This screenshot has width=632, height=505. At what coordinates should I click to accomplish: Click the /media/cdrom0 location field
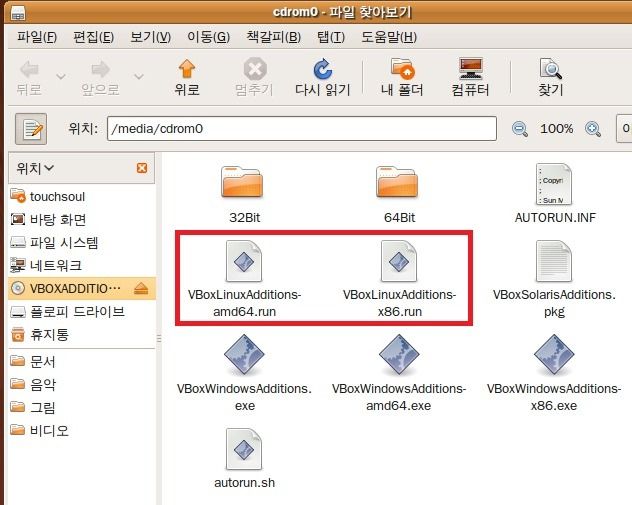coord(301,129)
